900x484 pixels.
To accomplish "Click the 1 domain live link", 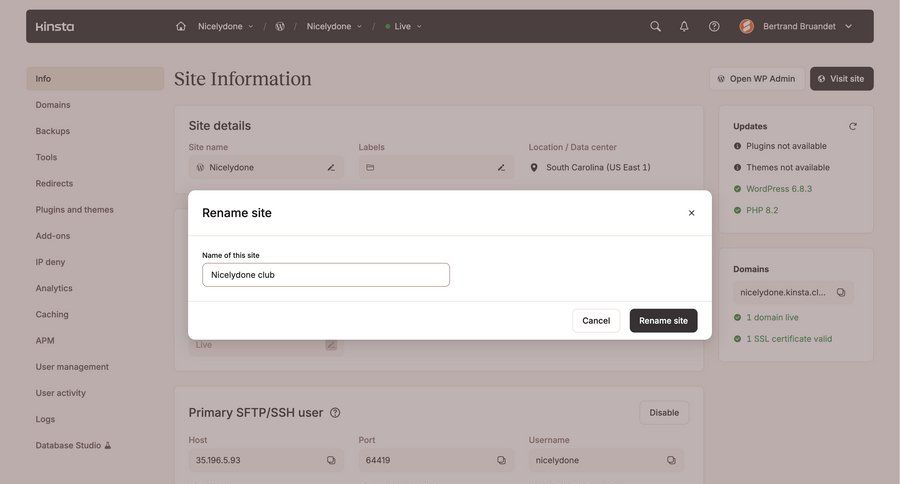I will pos(772,317).
